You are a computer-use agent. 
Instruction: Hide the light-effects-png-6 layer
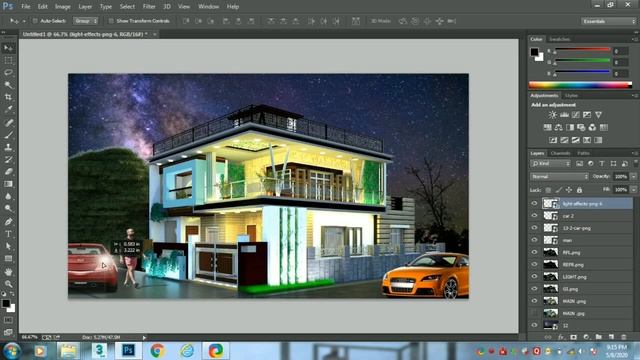click(x=534, y=203)
